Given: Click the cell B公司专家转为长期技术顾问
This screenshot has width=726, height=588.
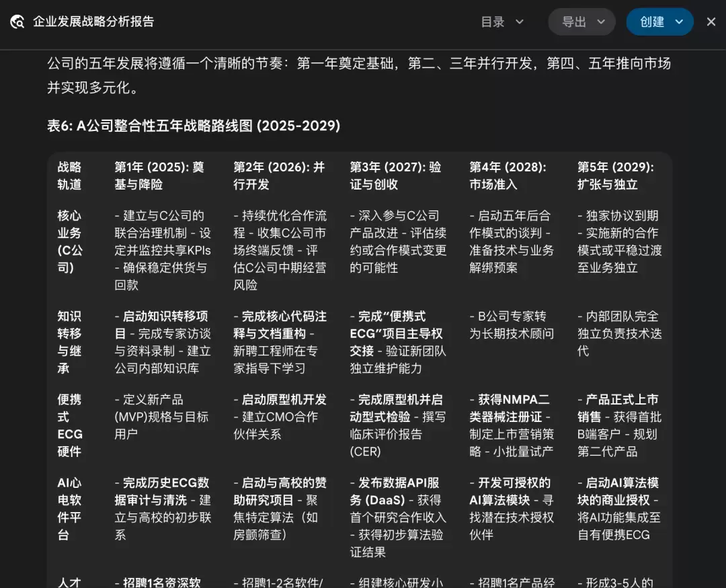Looking at the screenshot, I should tap(512, 325).
